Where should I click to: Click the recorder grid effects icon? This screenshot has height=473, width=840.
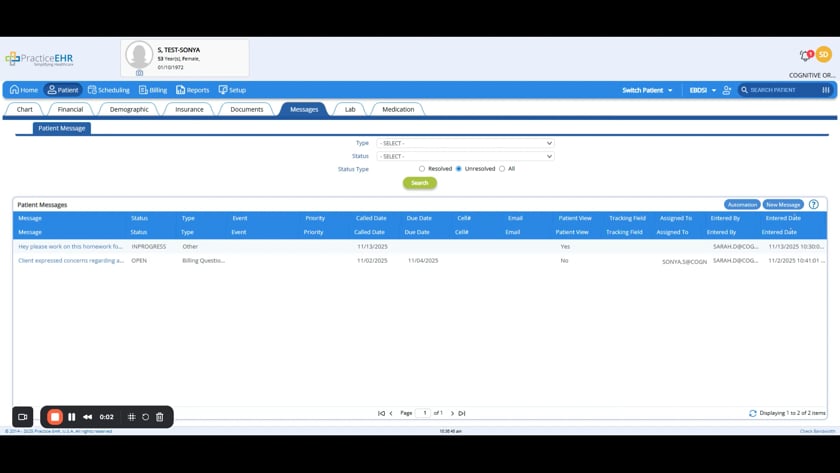pos(132,417)
